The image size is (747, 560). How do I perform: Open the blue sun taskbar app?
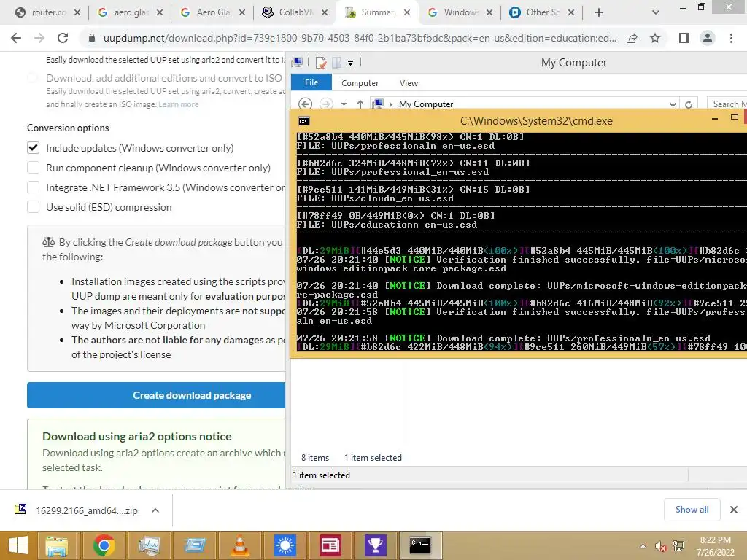(285, 545)
